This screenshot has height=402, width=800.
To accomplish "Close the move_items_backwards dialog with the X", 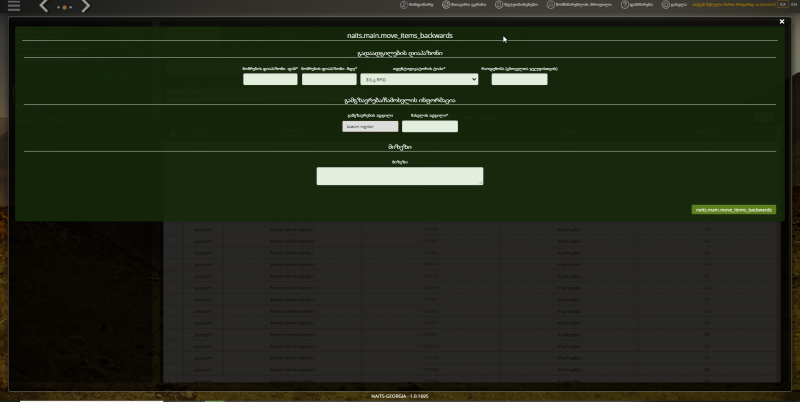I will tap(782, 21).
